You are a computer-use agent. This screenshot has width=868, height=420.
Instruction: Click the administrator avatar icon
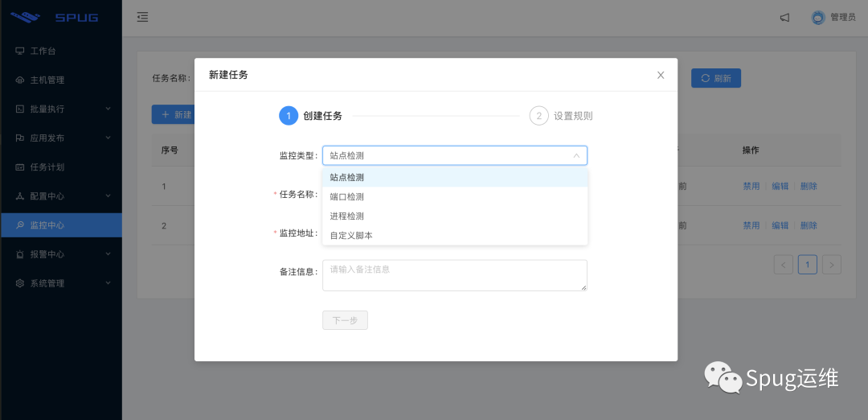point(818,18)
